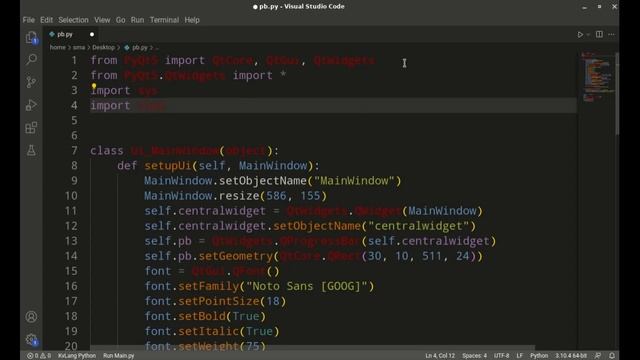Screen dimensions: 640x360
Task: Open the Source Control view icon
Action: (x=31, y=82)
